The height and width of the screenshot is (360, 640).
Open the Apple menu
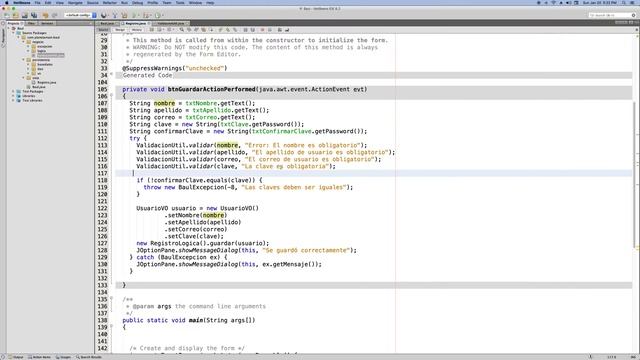(x=7, y=3)
